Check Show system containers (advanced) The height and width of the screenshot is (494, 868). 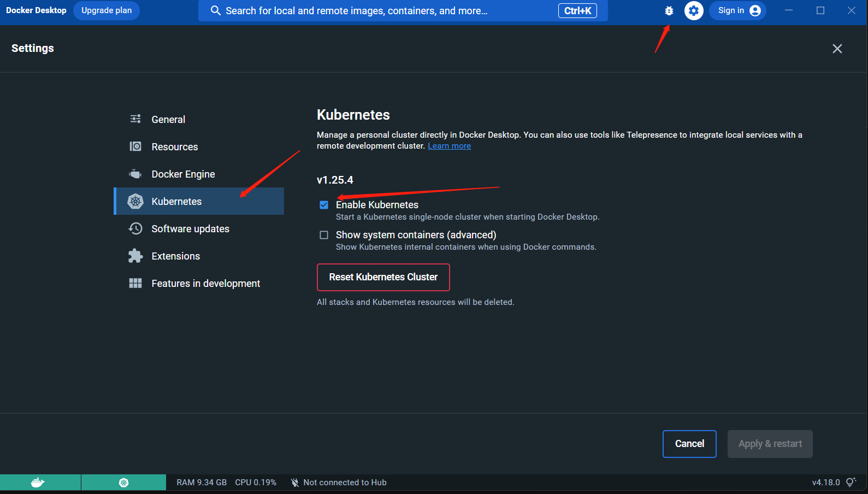coord(324,235)
